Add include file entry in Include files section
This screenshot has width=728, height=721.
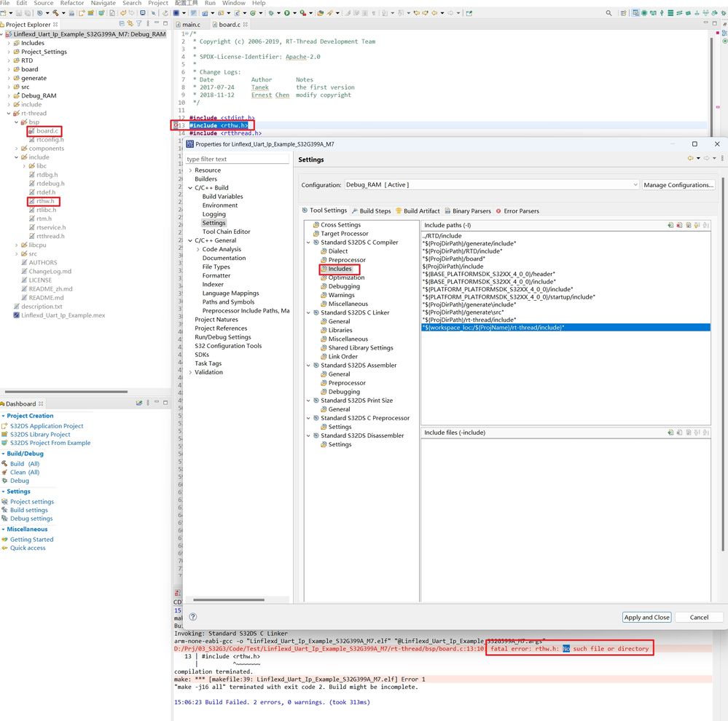pyautogui.click(x=670, y=432)
